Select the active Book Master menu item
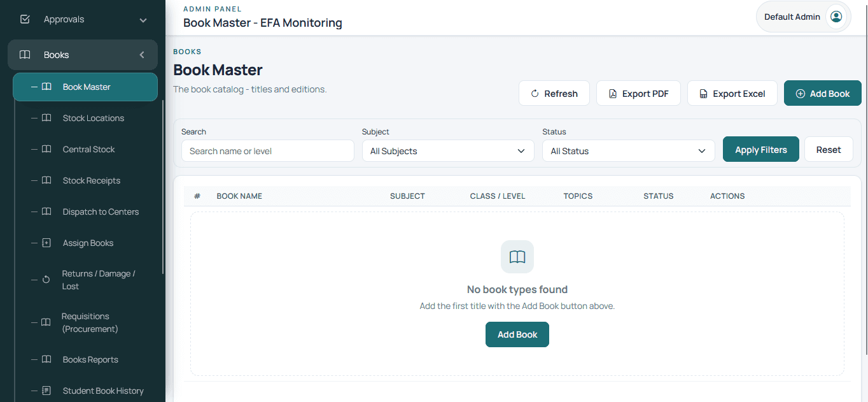Screen dimensions: 868x402 [x=85, y=87]
